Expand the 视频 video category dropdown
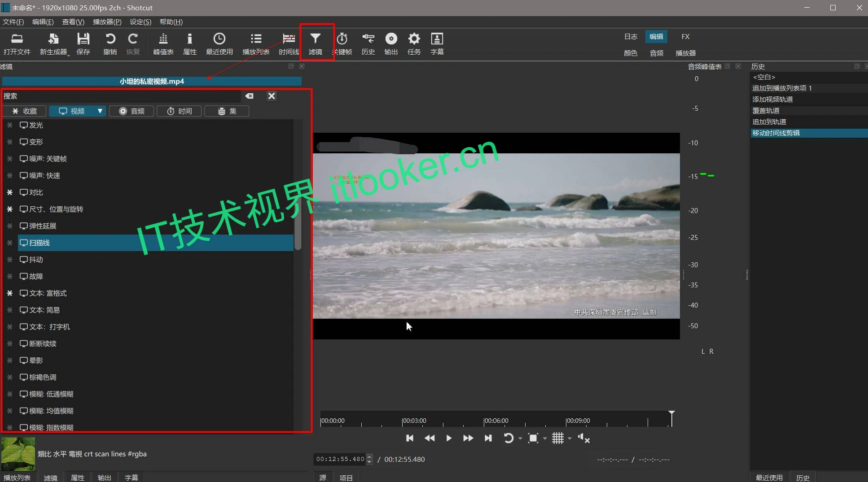This screenshot has width=868, height=482. pos(100,111)
